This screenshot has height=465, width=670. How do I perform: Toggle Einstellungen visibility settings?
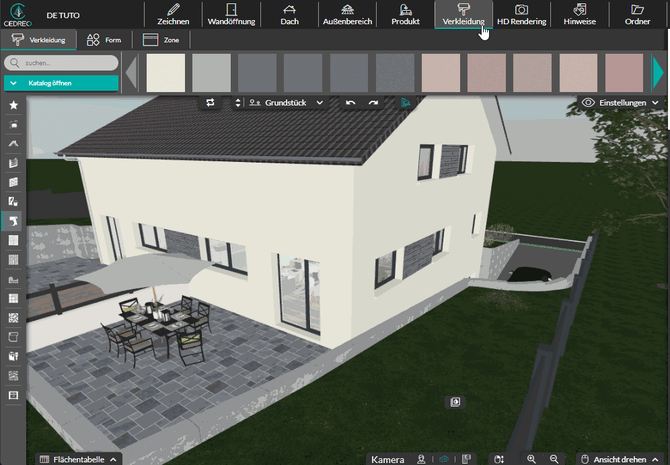[x=620, y=102]
